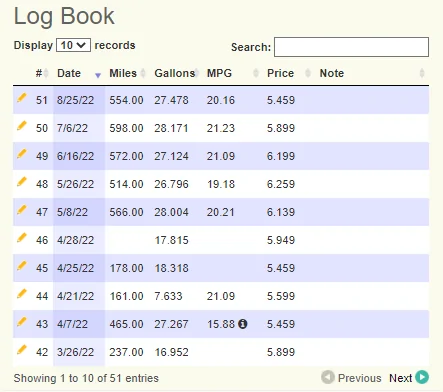Click MPG value 20.16
The image size is (443, 392).
[221, 100]
